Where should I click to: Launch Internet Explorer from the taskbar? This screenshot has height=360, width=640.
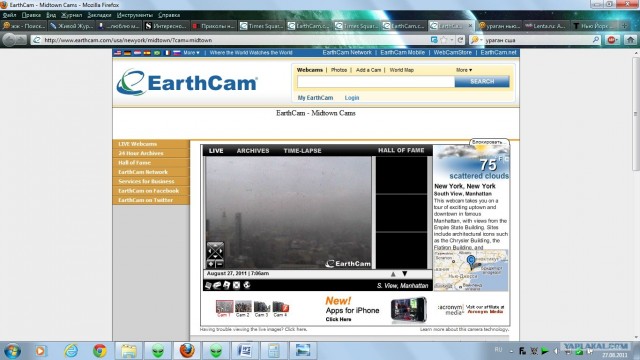click(x=71, y=351)
